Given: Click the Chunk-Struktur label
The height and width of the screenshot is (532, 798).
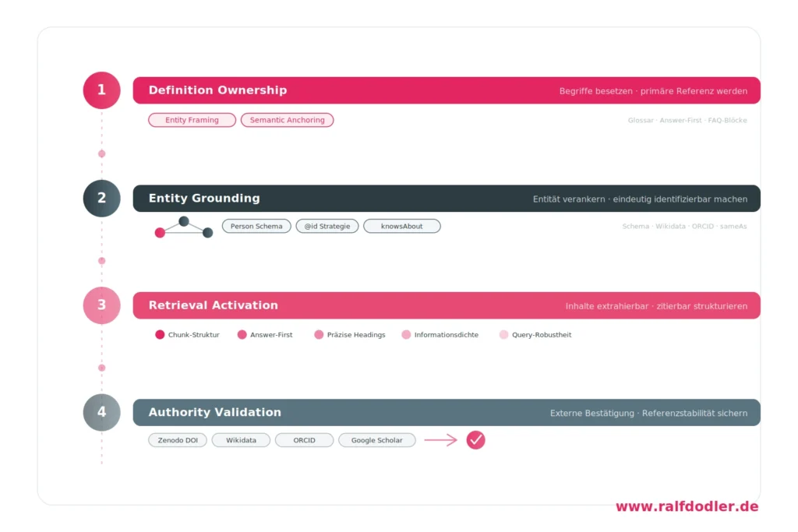Looking at the screenshot, I should (x=193, y=335).
